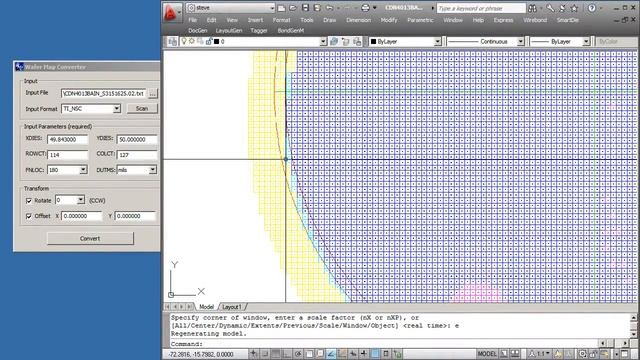
Task: Toggle the Offset checkbox
Action: [x=29, y=216]
